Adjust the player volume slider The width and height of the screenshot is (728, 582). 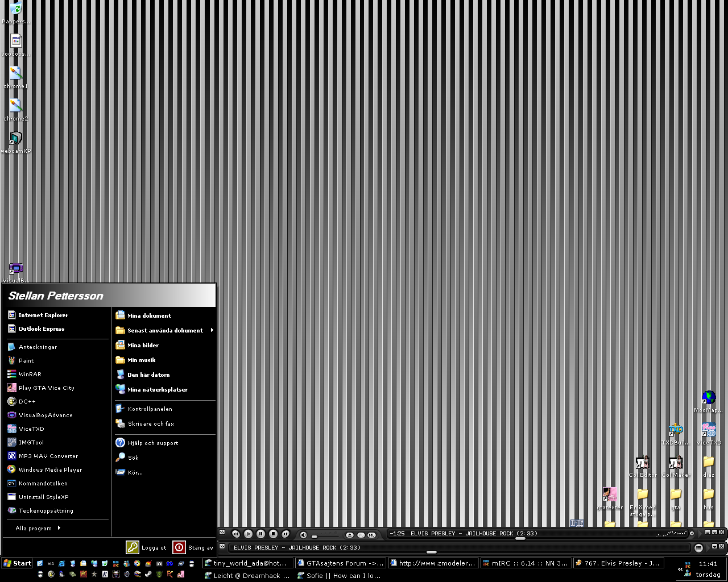click(325, 536)
